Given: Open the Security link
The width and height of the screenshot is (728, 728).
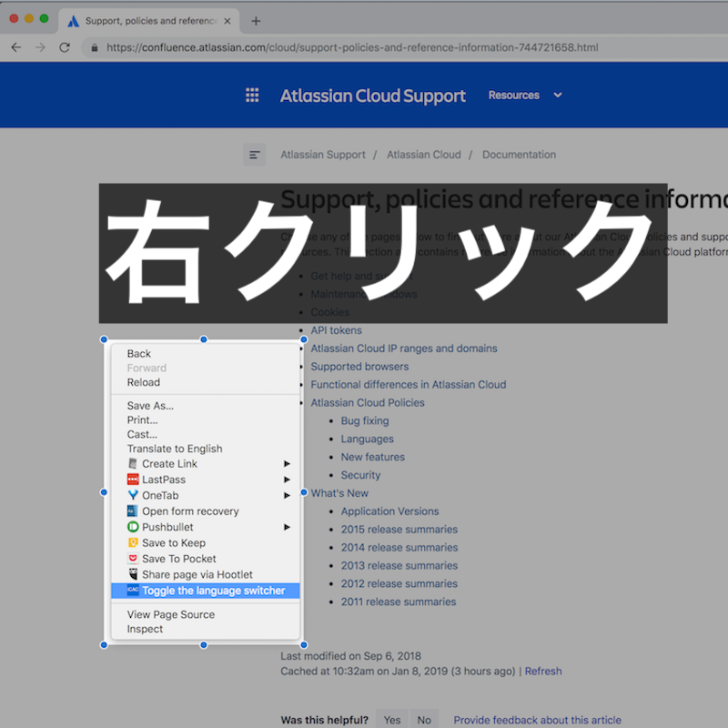Looking at the screenshot, I should pos(360,475).
